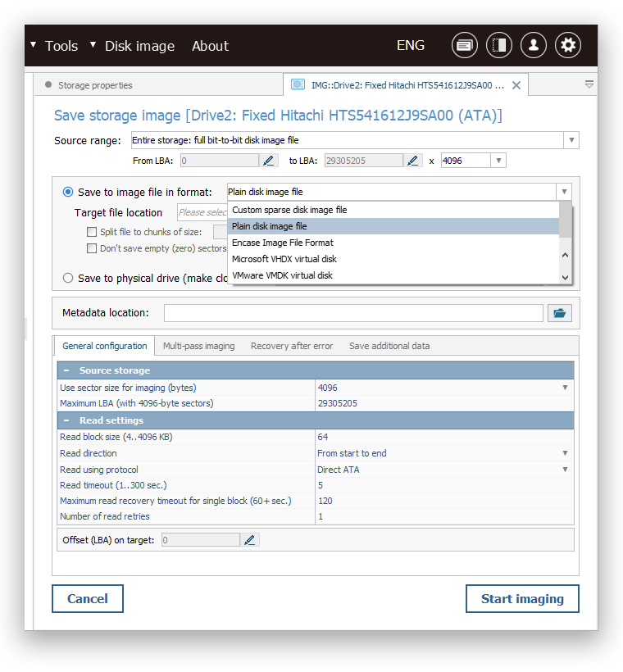
Task: Switch to Recovery after error tab
Action: coord(292,346)
